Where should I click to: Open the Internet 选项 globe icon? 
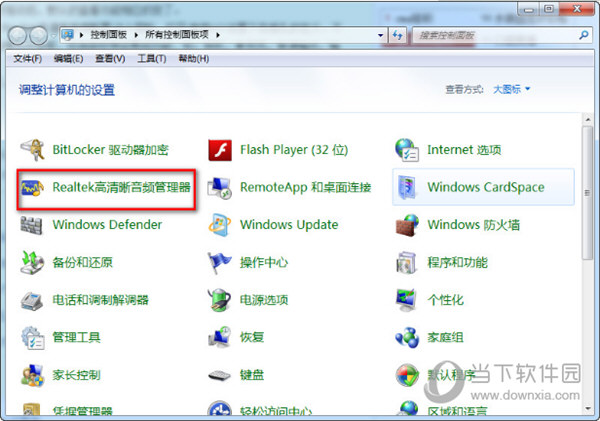407,150
